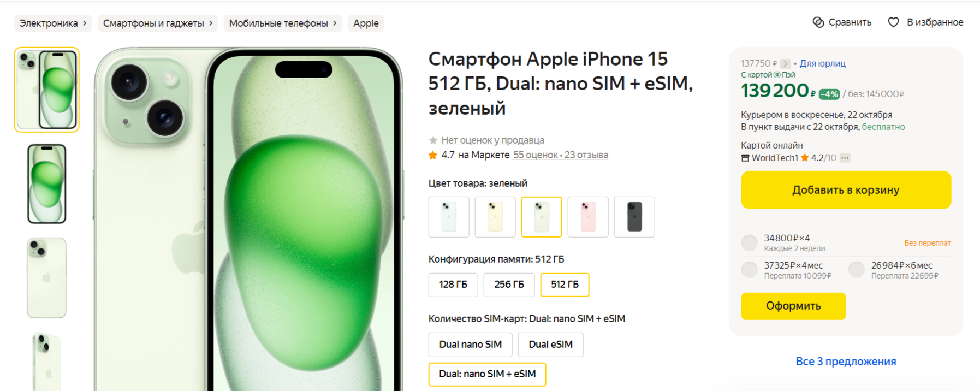Click the arrow next to 137750 ₽ price
Screen dimensions: 980x391
(x=785, y=64)
